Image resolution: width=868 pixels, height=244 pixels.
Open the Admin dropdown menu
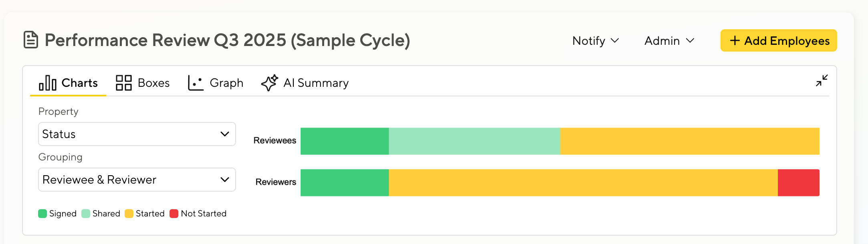(x=669, y=41)
